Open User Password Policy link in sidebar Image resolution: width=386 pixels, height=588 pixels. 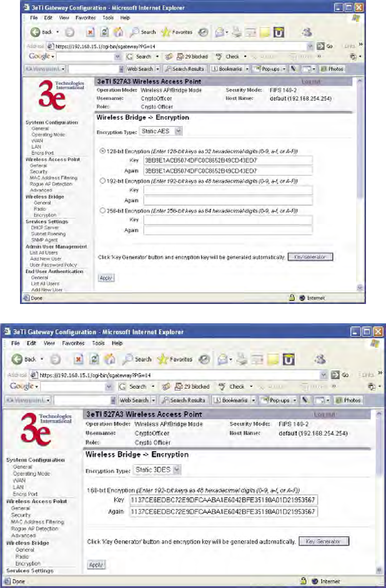point(53,265)
